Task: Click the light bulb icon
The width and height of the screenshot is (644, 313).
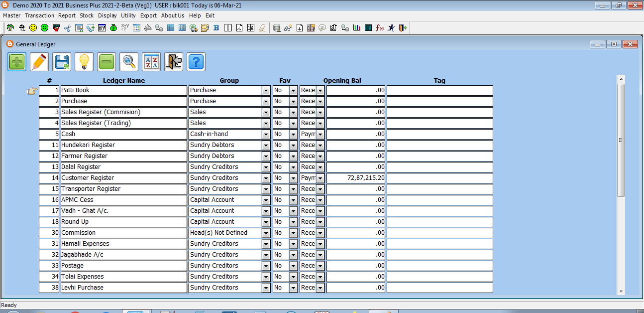Action: pos(84,62)
